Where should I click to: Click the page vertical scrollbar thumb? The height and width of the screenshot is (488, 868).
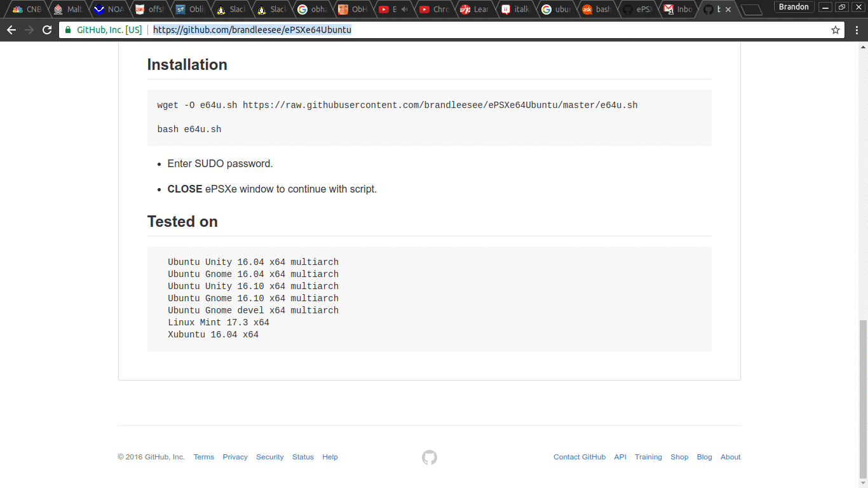(x=863, y=398)
